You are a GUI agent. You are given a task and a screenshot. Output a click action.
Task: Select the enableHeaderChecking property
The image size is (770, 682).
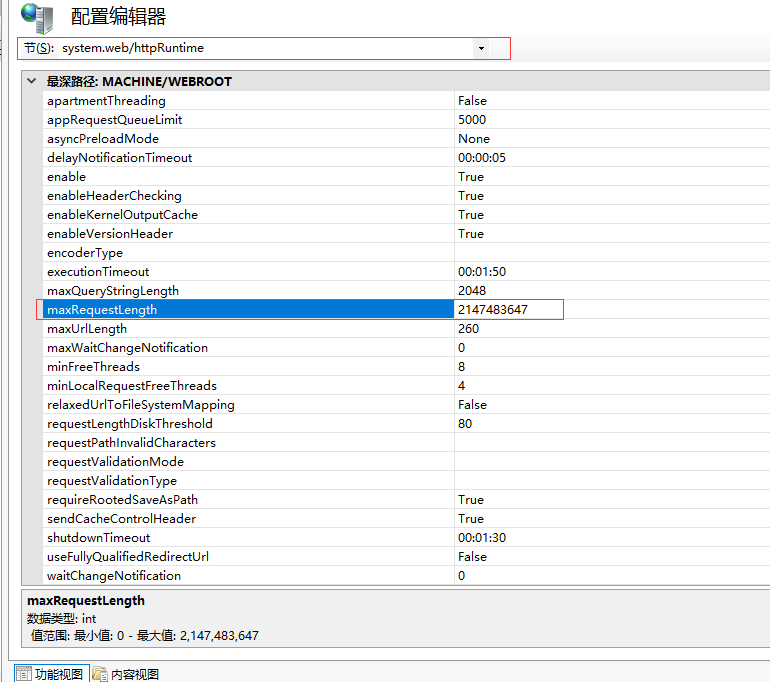pyautogui.click(x=114, y=196)
